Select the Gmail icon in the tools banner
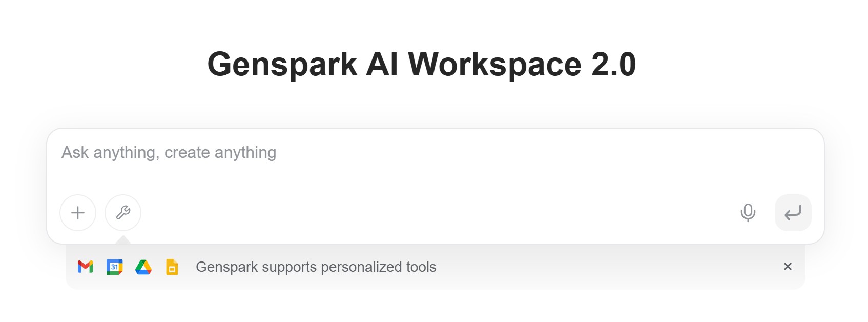 [86, 267]
